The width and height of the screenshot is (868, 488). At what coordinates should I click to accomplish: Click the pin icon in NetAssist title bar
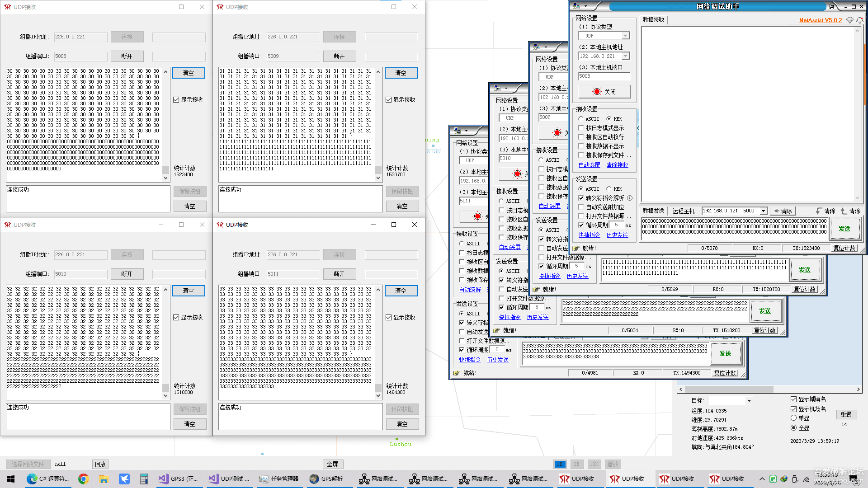(831, 6)
